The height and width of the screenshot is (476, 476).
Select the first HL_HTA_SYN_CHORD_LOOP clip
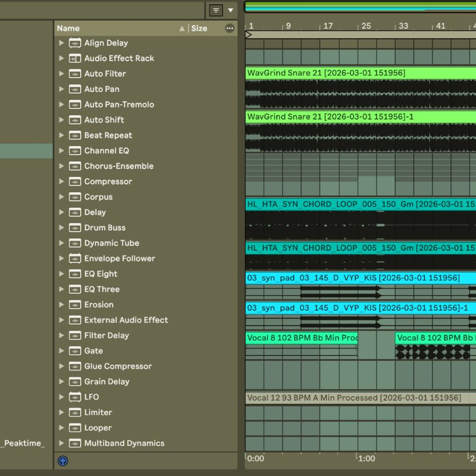click(360, 204)
